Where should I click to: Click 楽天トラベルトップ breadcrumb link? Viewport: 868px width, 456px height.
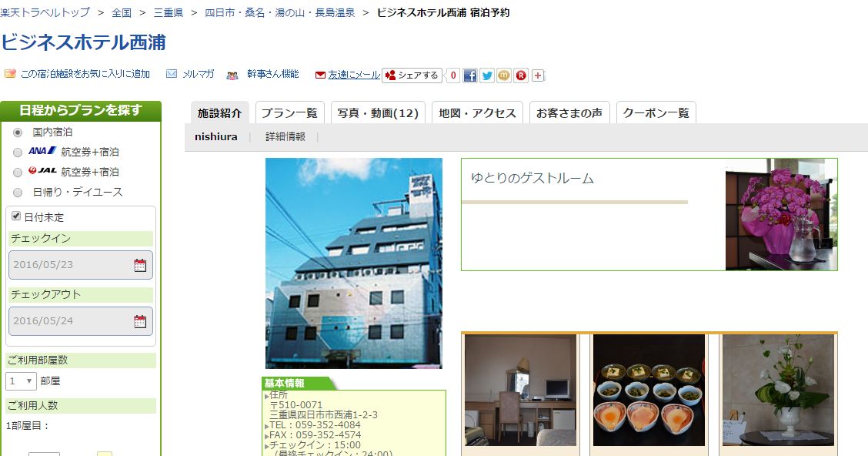click(45, 12)
